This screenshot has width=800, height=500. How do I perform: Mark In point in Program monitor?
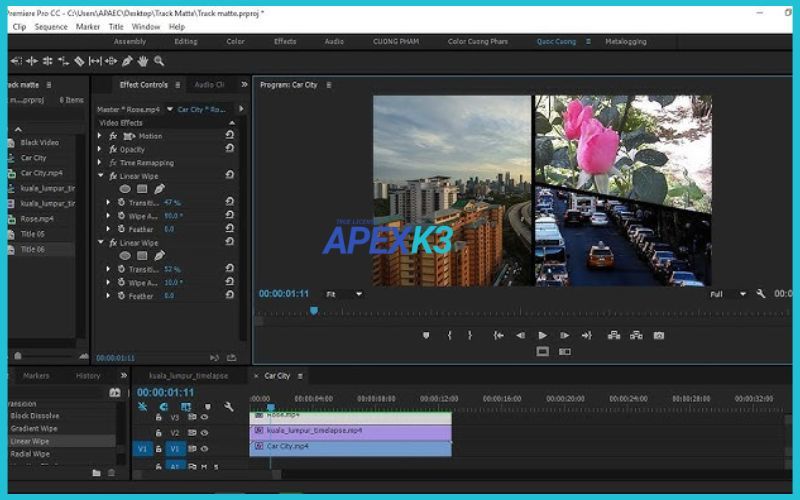pyautogui.click(x=449, y=335)
